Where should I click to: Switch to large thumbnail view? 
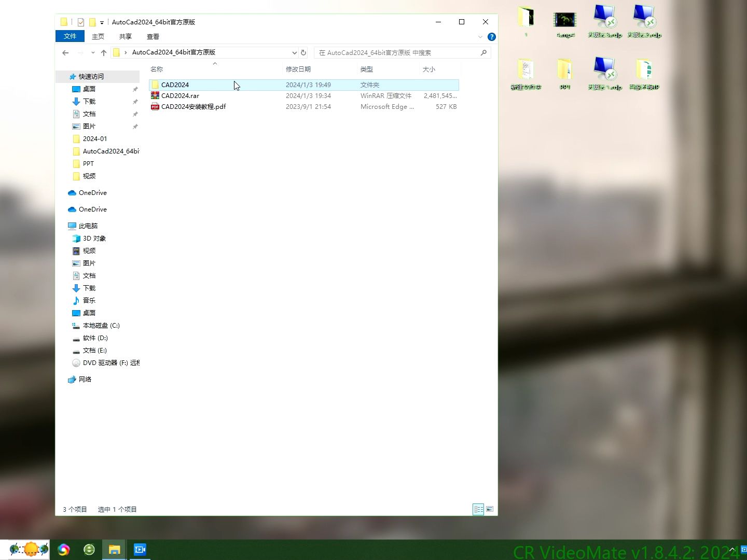[489, 509]
